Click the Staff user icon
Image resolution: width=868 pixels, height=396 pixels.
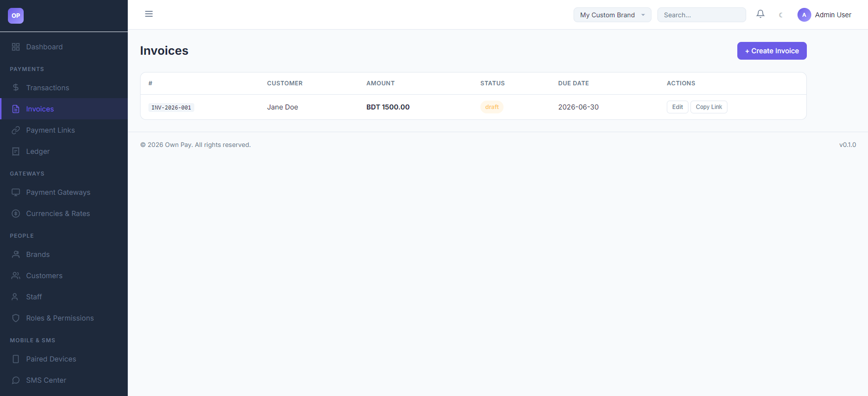pyautogui.click(x=16, y=297)
